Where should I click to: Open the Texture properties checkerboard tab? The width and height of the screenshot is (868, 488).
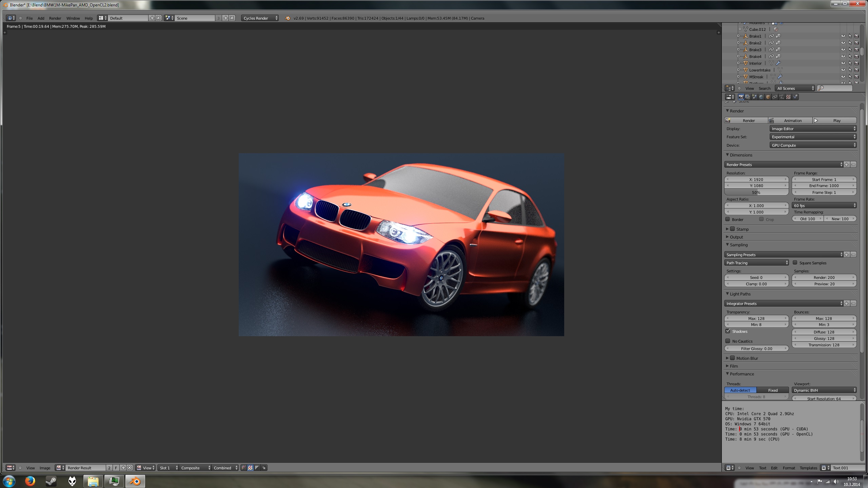click(x=788, y=97)
